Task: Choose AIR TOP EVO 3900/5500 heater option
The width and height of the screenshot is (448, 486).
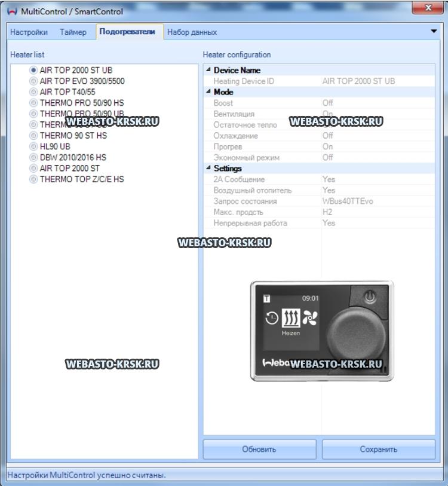Action: [33, 81]
